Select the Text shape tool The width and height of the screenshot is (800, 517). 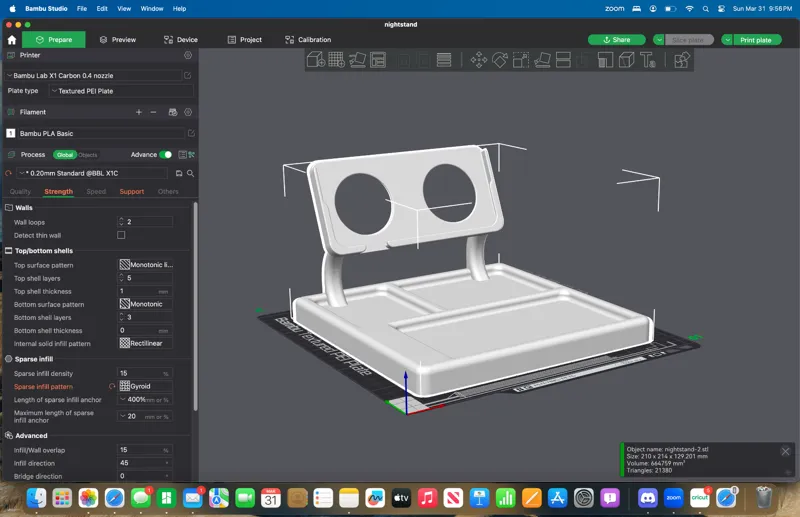[x=648, y=60]
